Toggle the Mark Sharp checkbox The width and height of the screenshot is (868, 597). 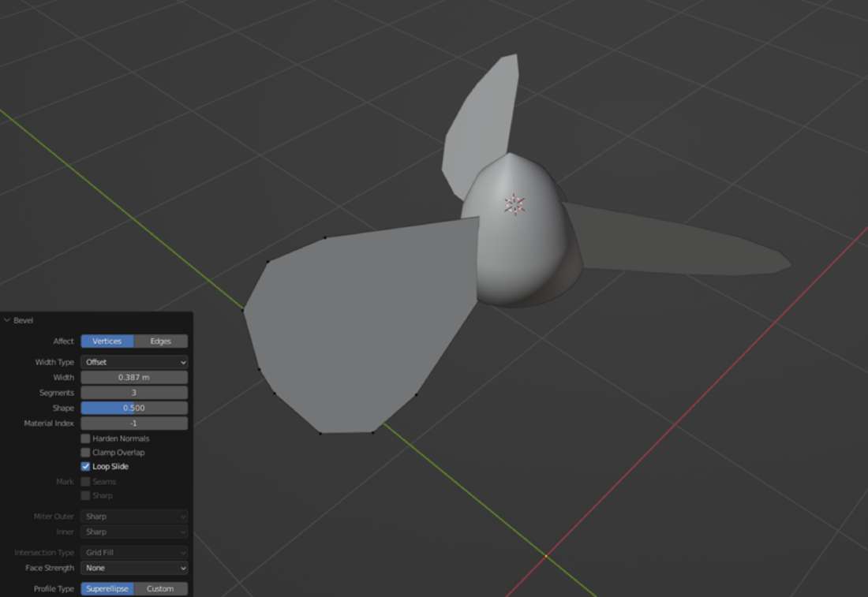point(85,496)
